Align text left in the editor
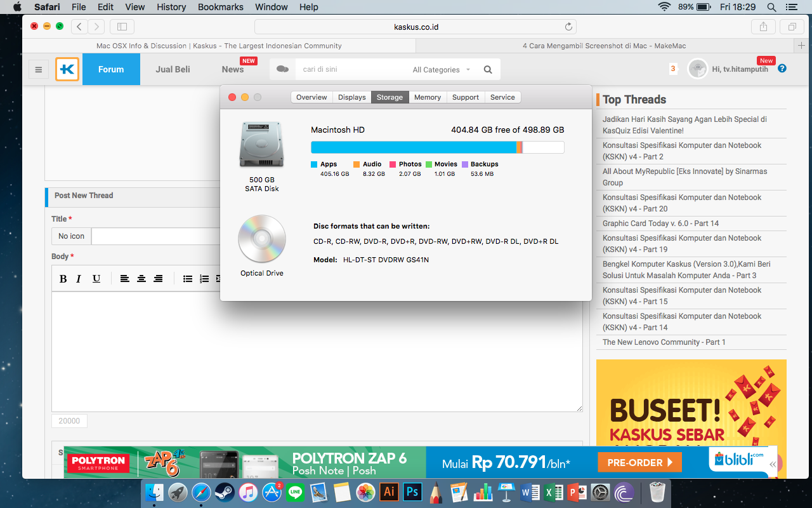Image resolution: width=812 pixels, height=508 pixels. (x=125, y=279)
